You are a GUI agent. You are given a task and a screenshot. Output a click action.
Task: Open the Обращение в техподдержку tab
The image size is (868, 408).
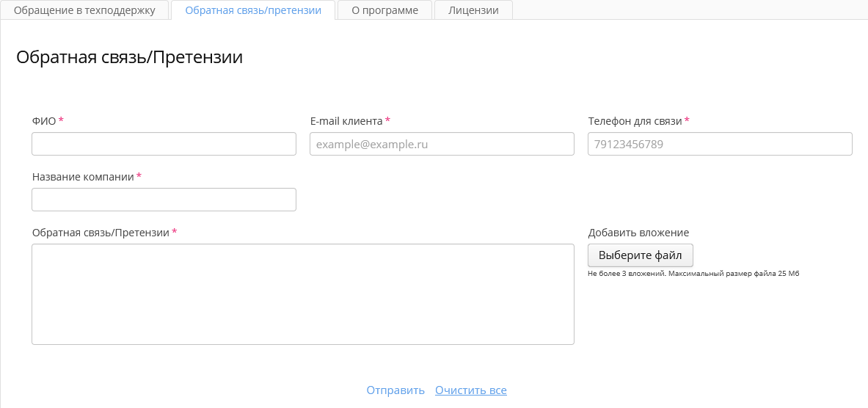[x=84, y=10]
